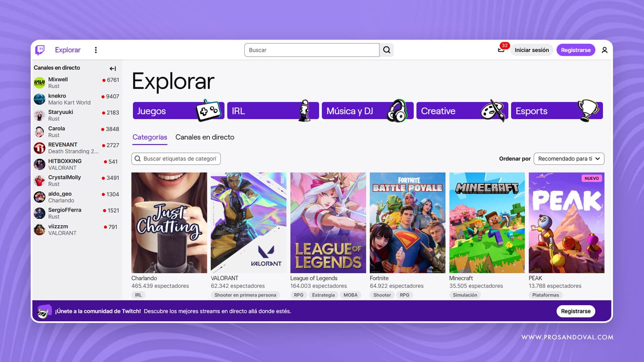The width and height of the screenshot is (644, 362).
Task: Click Staryuuki's channel avatar
Action: (39, 115)
